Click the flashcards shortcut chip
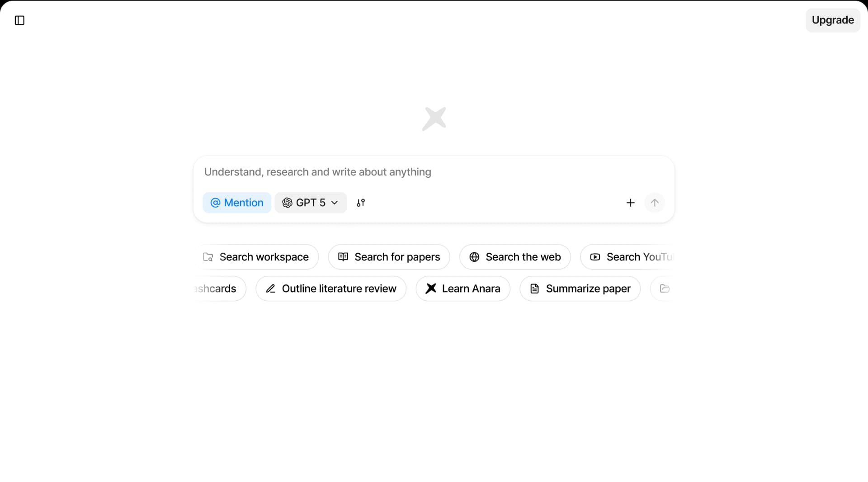 [216, 288]
